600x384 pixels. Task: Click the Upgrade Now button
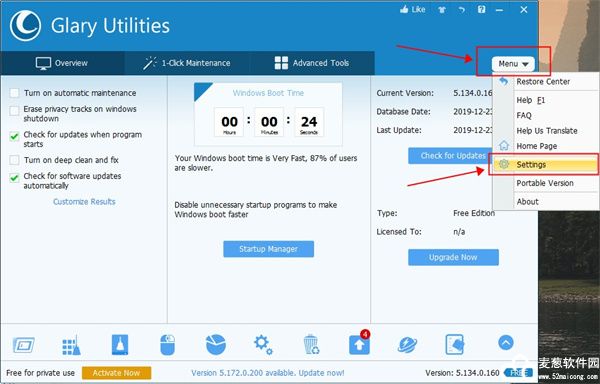453,257
